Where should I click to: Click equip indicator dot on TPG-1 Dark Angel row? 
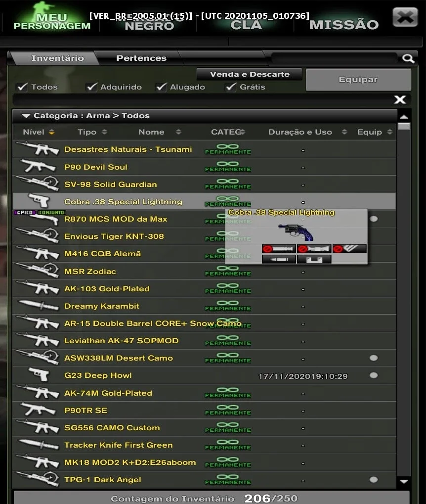click(373, 480)
